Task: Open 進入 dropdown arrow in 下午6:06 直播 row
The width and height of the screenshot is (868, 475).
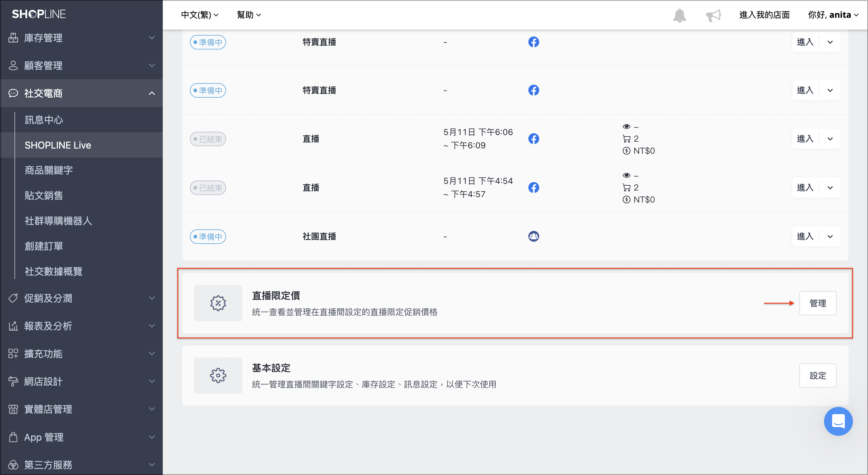Action: (x=830, y=139)
